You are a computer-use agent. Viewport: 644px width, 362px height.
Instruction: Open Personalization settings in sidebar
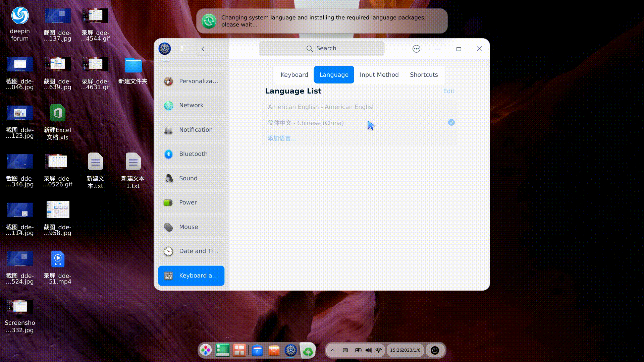tap(198, 81)
